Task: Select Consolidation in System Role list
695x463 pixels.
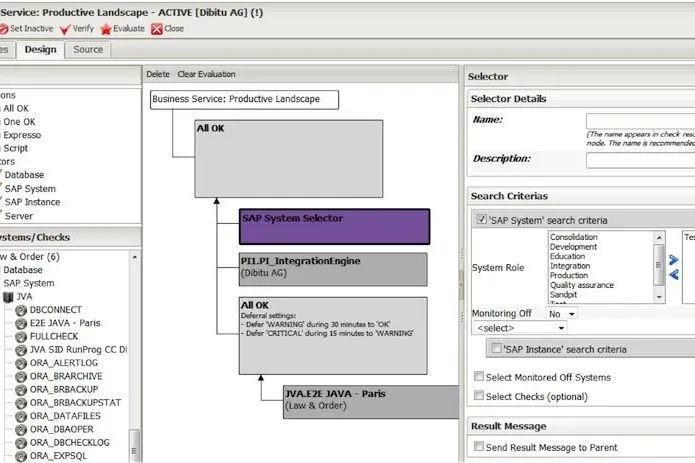Action: point(574,237)
